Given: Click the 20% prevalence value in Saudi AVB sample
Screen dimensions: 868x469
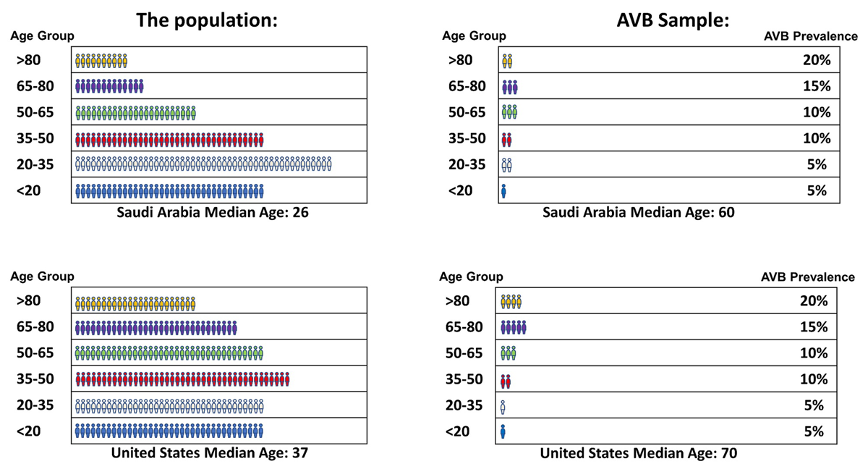Looking at the screenshot, I should [x=817, y=60].
